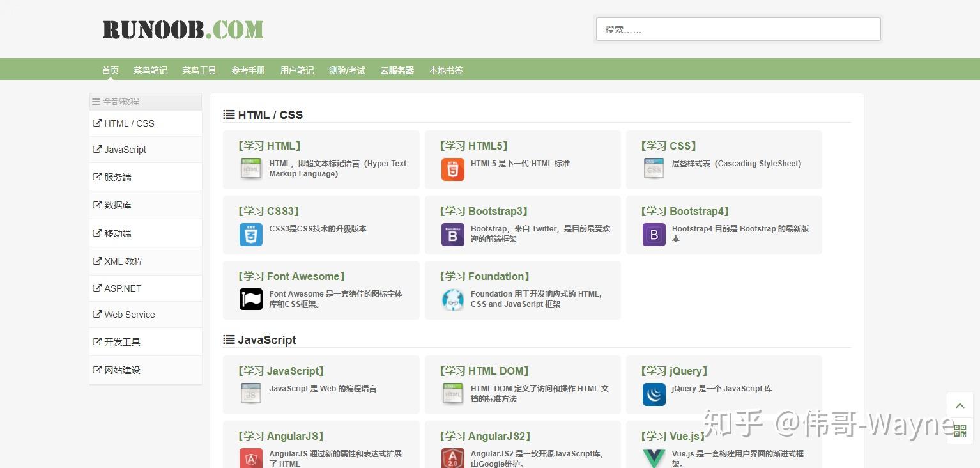
Task: Click the green Vue.js logo icon
Action: (x=654, y=458)
